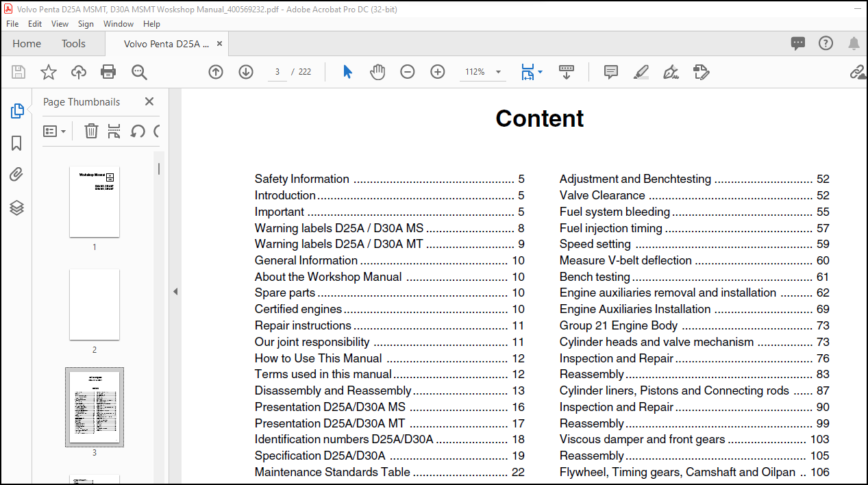Open the File menu

coord(12,23)
